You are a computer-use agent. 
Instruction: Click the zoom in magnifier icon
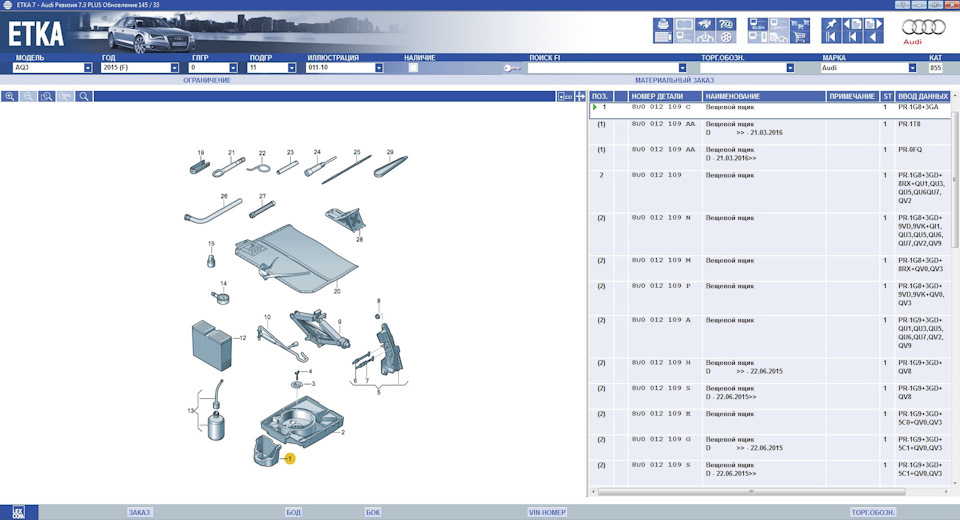click(9, 96)
